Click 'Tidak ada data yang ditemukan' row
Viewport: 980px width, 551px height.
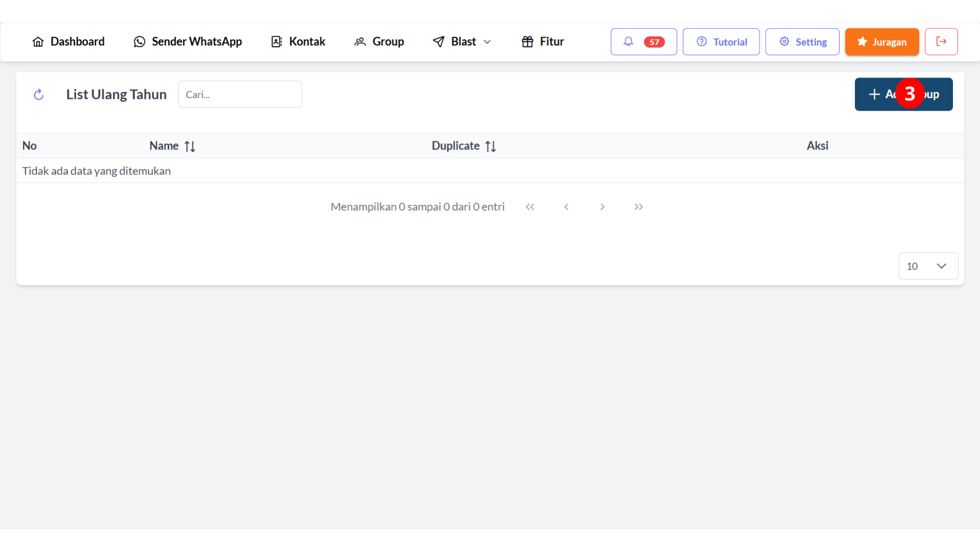tap(490, 171)
